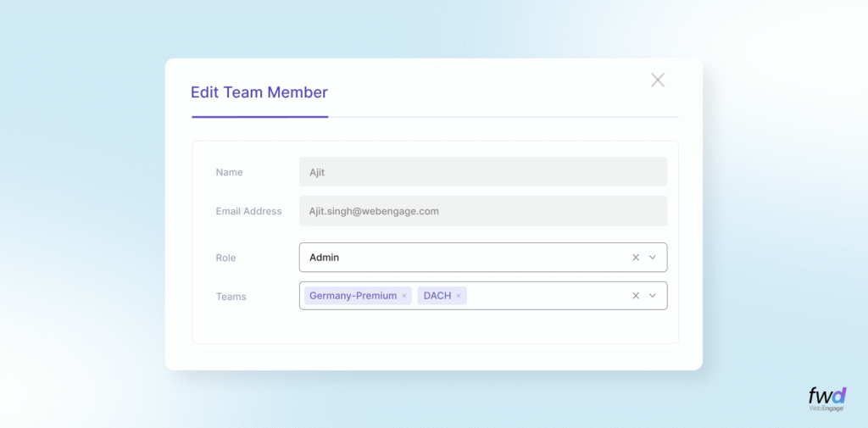
Task: Click the fwd logo
Action: coord(826,395)
